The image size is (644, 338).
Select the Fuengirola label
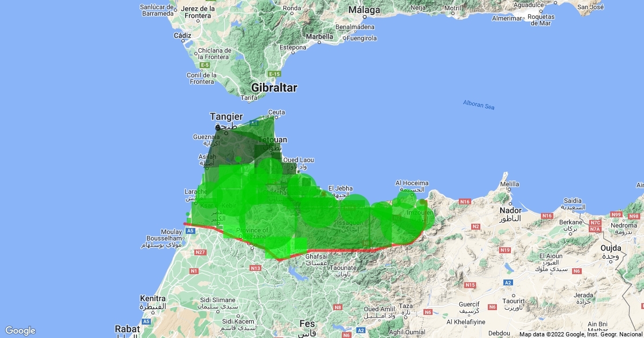(x=362, y=39)
